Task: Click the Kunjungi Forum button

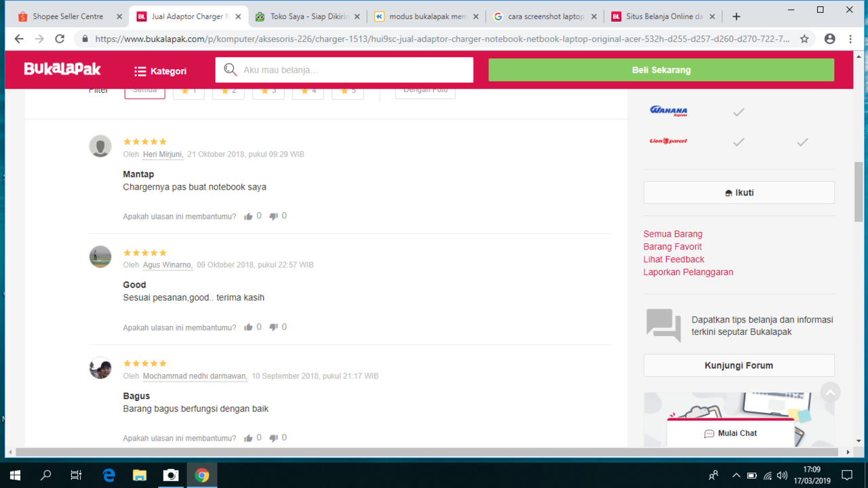Action: 739,365
